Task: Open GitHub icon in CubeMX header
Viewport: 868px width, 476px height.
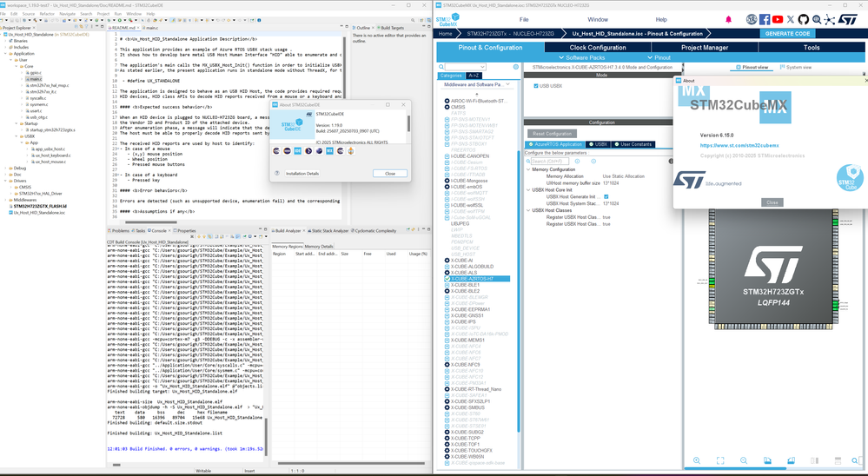Action: click(x=803, y=19)
